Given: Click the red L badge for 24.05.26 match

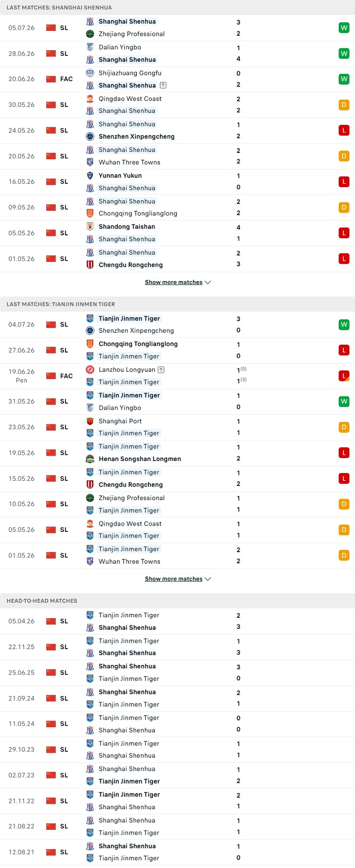Looking at the screenshot, I should [344, 130].
